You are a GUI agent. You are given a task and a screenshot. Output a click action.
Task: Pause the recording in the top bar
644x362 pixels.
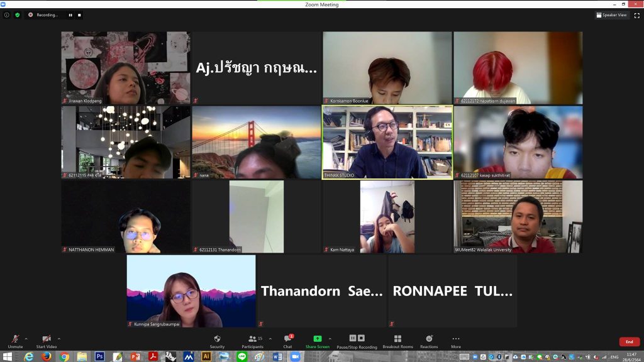[x=70, y=15]
